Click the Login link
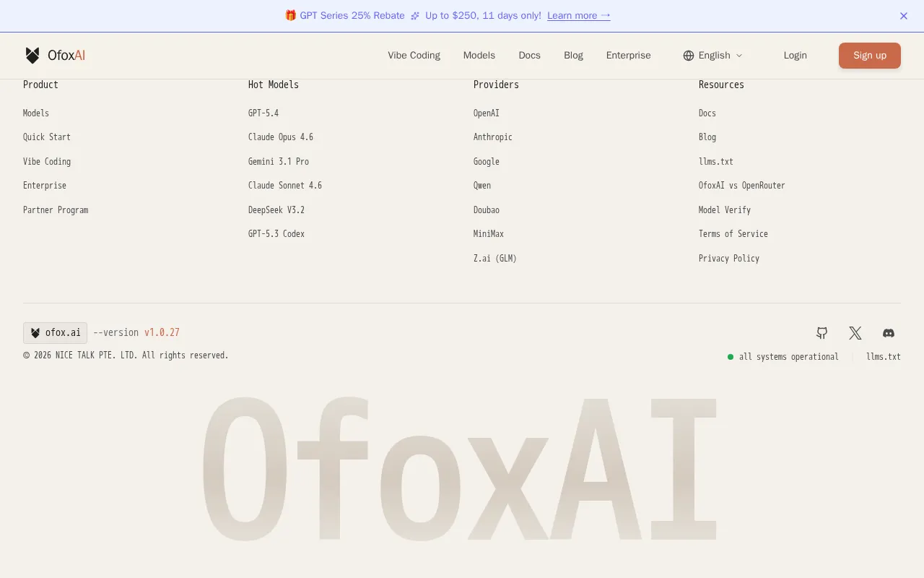 (x=795, y=56)
